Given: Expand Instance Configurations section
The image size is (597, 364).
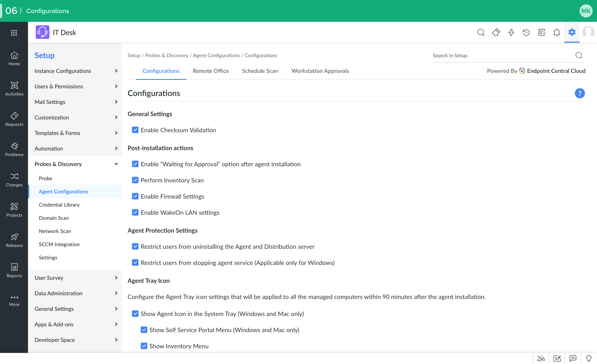Looking at the screenshot, I should [75, 71].
